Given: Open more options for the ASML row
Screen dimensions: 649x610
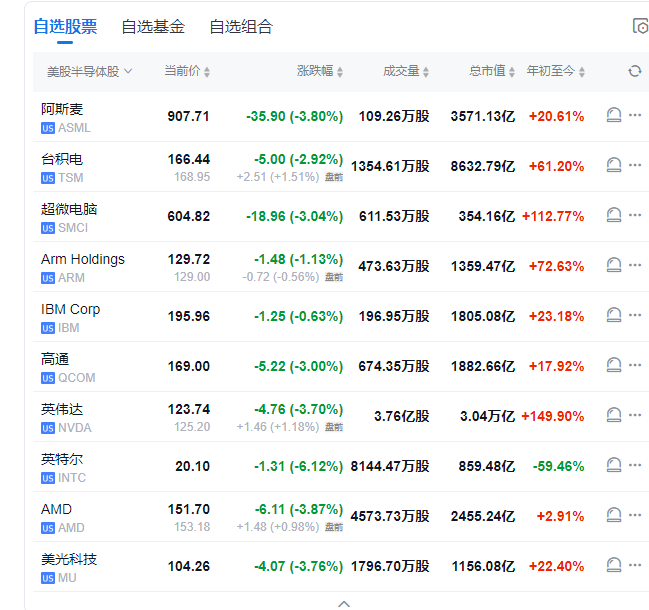Looking at the screenshot, I should (635, 115).
